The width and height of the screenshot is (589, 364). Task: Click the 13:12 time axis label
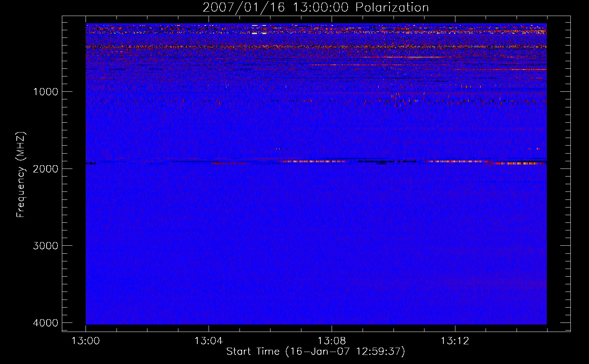(x=455, y=341)
